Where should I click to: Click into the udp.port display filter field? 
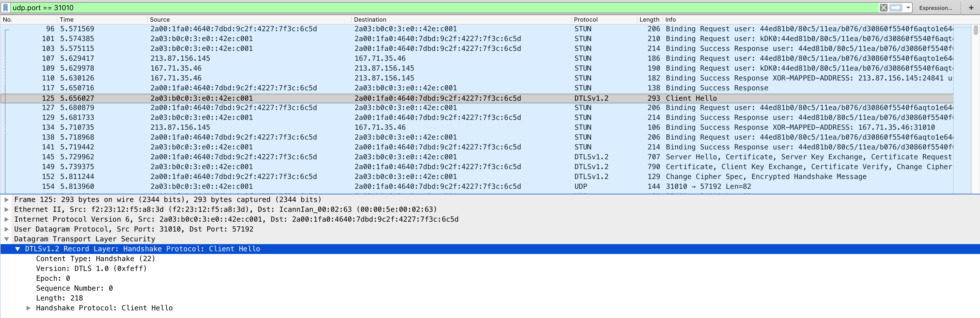click(419, 8)
